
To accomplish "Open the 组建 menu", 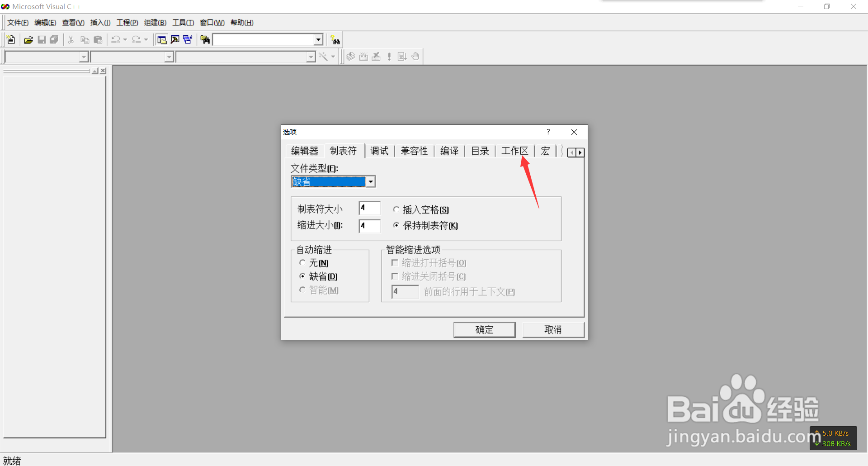I will click(x=155, y=23).
